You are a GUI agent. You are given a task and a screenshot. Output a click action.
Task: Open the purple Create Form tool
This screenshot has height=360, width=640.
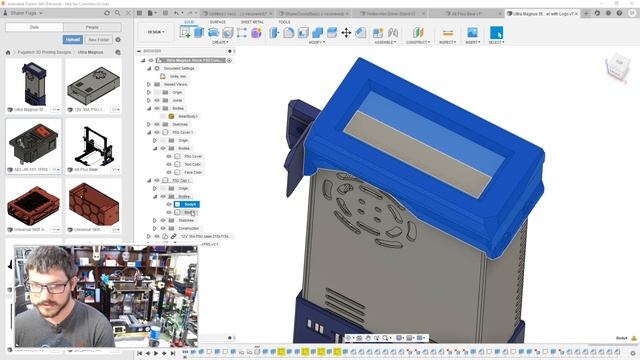coord(256,33)
